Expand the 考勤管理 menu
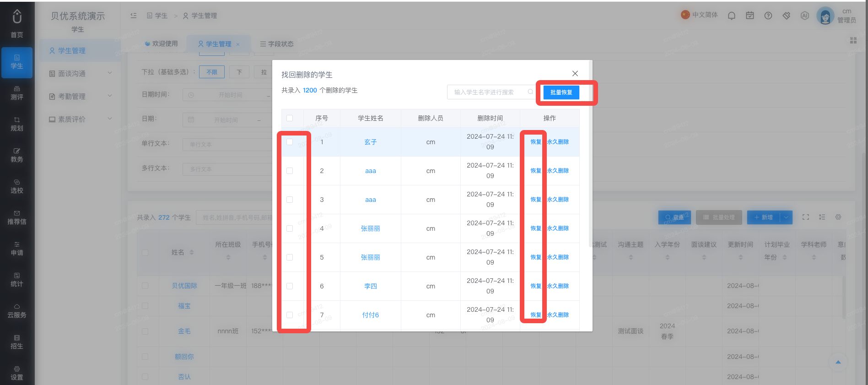This screenshot has width=868, height=385. (x=81, y=96)
